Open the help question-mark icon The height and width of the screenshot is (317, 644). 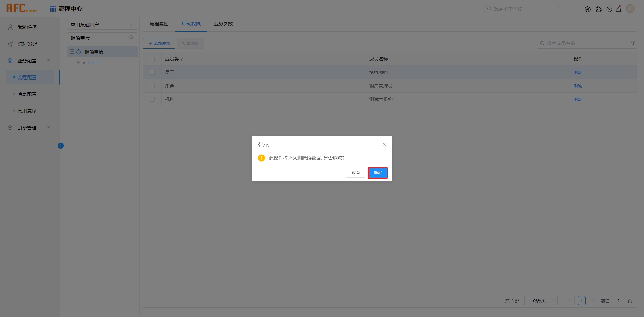(609, 9)
